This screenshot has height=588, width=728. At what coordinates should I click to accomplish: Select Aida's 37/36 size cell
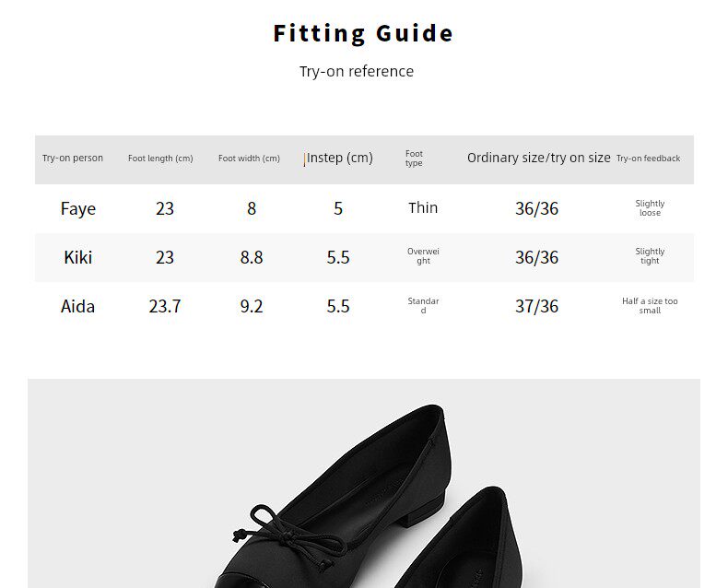[x=536, y=306]
